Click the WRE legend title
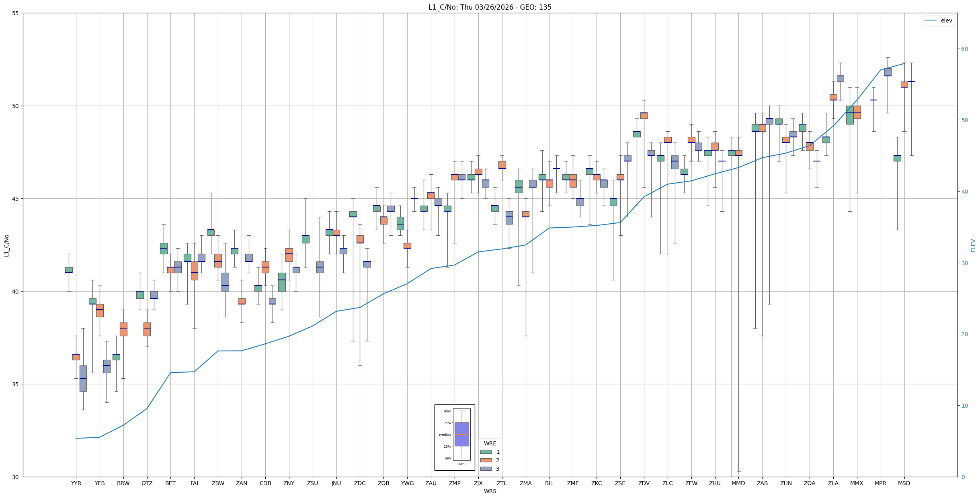The width and height of the screenshot is (980, 498). pos(490,443)
